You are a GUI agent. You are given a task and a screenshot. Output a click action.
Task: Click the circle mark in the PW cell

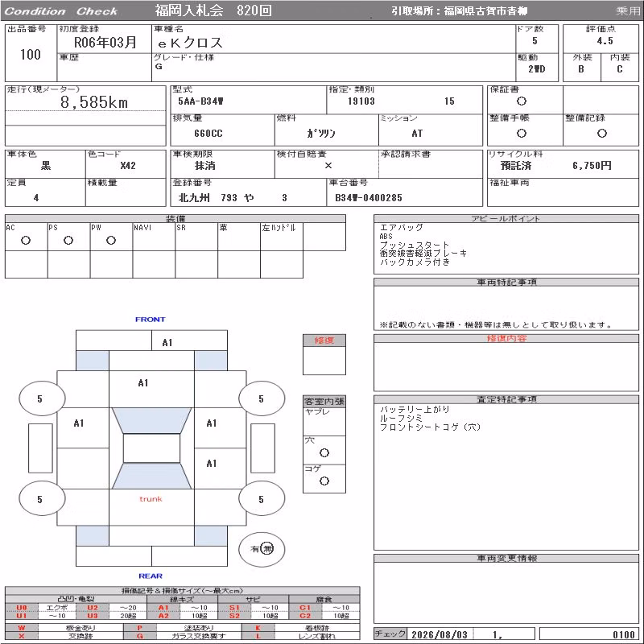coord(111,240)
